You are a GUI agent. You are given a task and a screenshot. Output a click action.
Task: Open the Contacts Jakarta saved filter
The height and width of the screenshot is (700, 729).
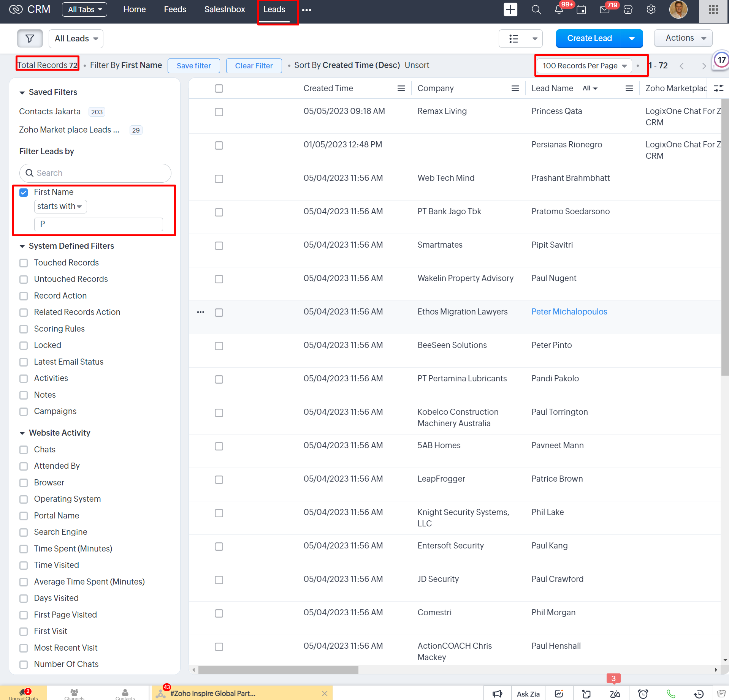50,112
